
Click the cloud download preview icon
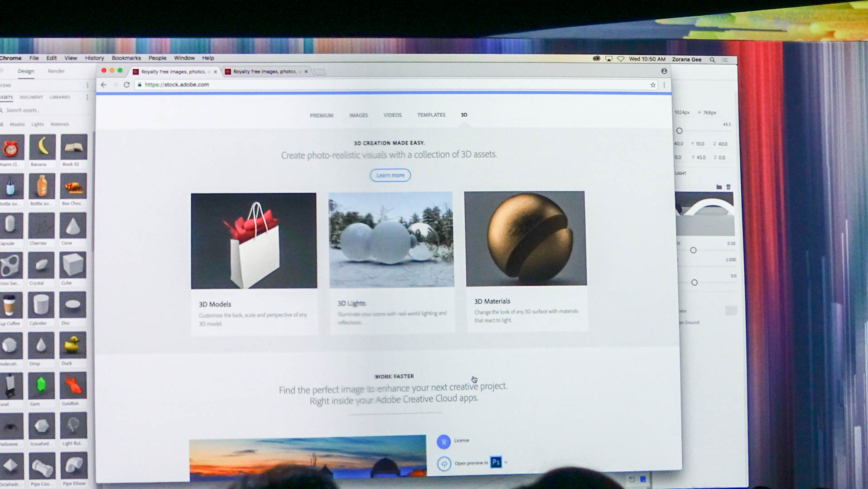point(444,464)
